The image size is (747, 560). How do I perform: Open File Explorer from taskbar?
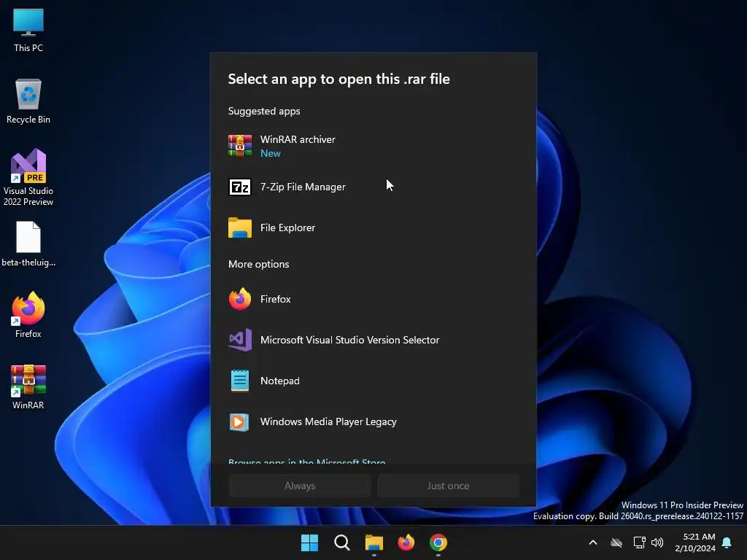point(374,542)
